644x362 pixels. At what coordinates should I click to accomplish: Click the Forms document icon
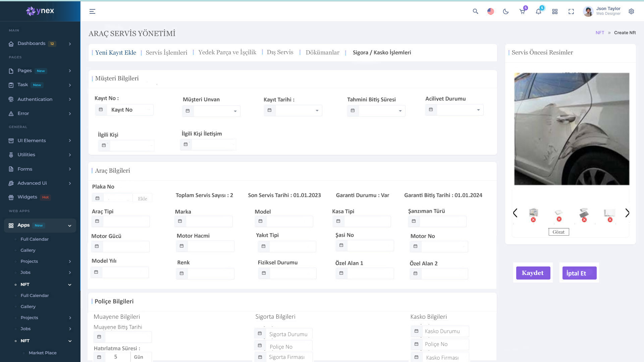coord(11,169)
